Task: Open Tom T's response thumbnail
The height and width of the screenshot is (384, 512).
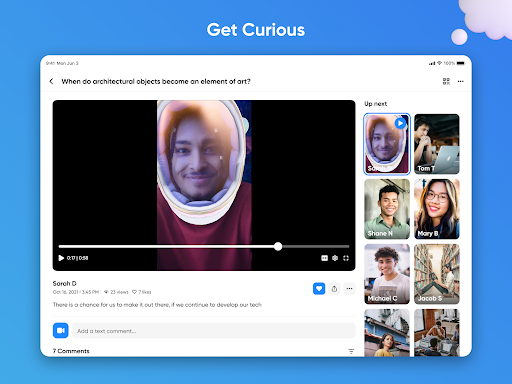Action: click(x=437, y=144)
